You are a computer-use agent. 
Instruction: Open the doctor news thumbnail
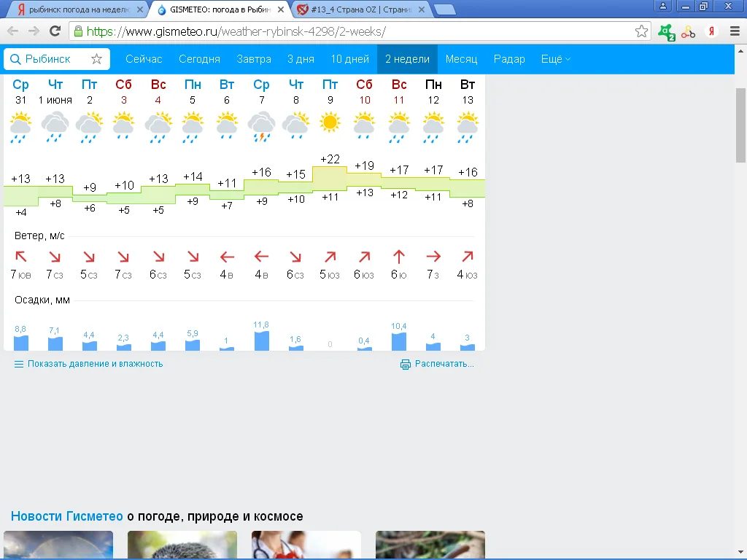[x=306, y=545]
